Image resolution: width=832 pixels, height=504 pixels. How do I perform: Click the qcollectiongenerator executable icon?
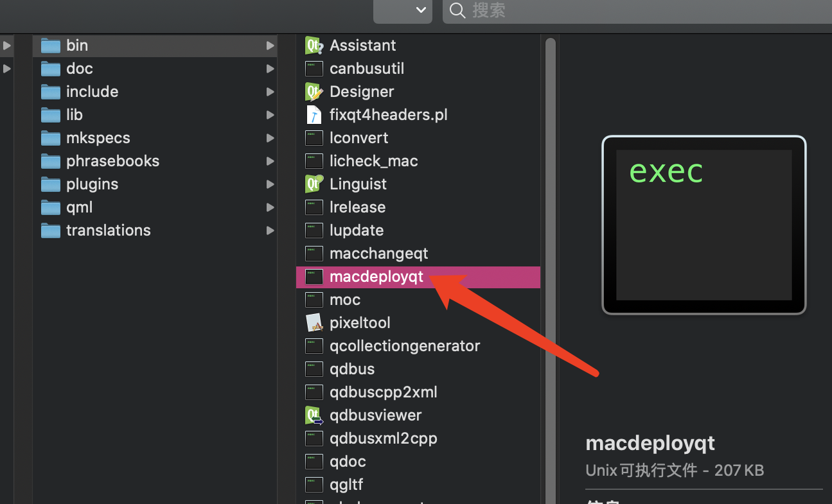tap(314, 346)
